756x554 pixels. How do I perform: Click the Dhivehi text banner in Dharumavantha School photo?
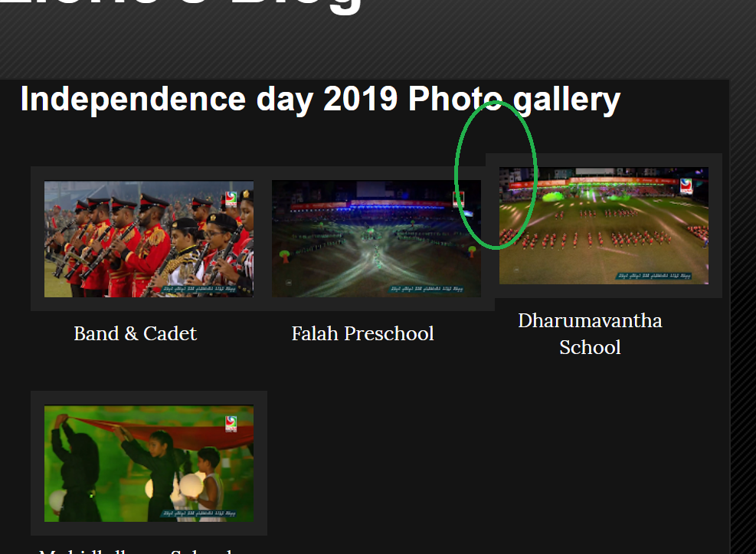pyautogui.click(x=654, y=276)
